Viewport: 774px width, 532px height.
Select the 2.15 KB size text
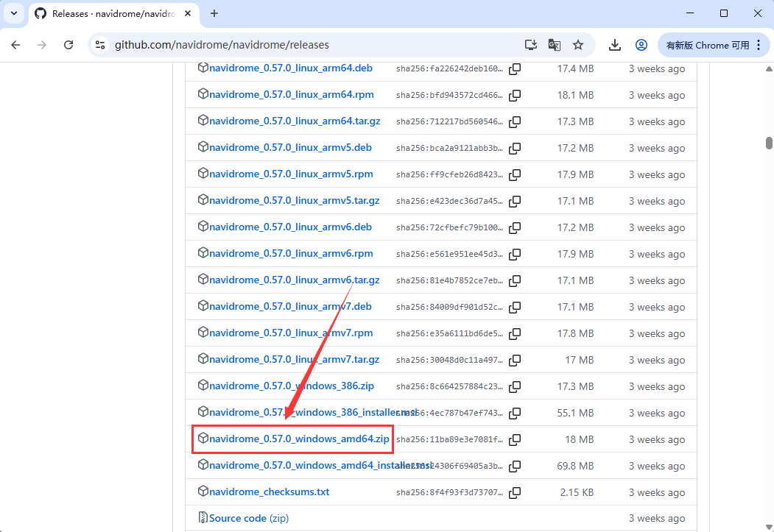[x=577, y=492]
